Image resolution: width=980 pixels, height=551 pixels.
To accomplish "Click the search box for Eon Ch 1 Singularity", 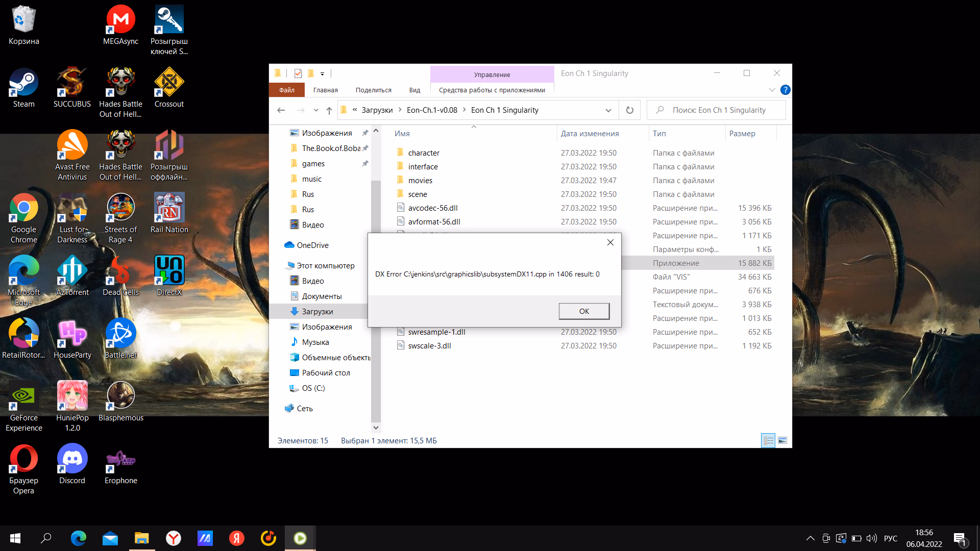I will 719,110.
